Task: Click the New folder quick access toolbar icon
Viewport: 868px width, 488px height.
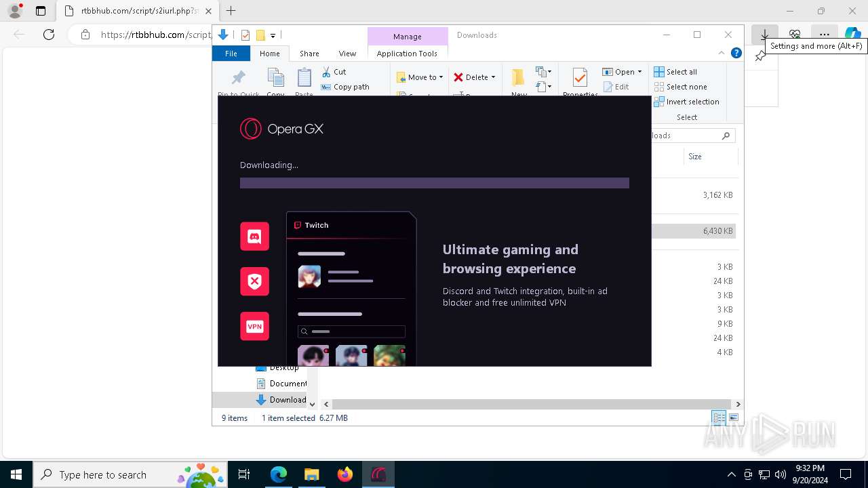Action: pos(260,35)
